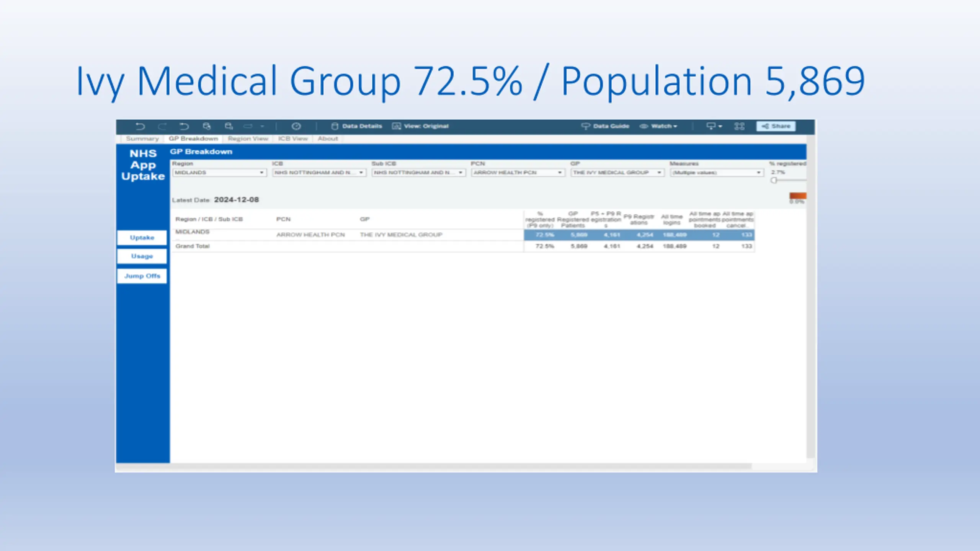Open the Watch dropdown menu
Screen dimensions: 980x551
click(x=658, y=126)
